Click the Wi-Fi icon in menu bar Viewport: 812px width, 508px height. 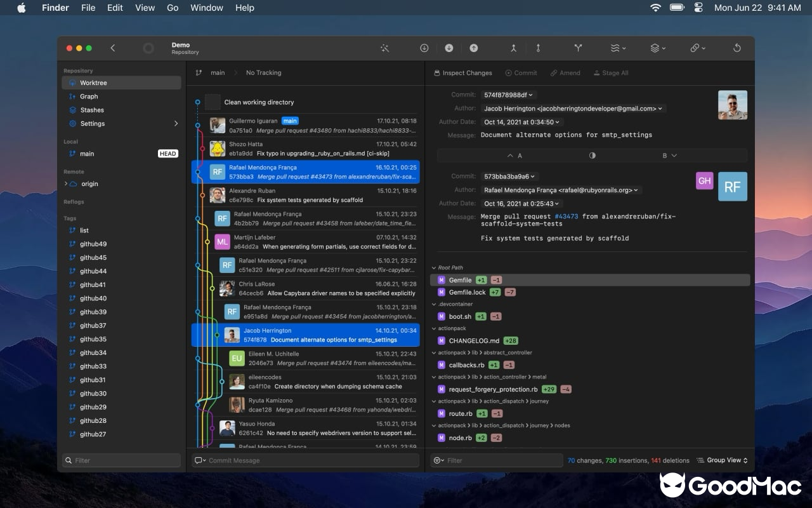655,8
